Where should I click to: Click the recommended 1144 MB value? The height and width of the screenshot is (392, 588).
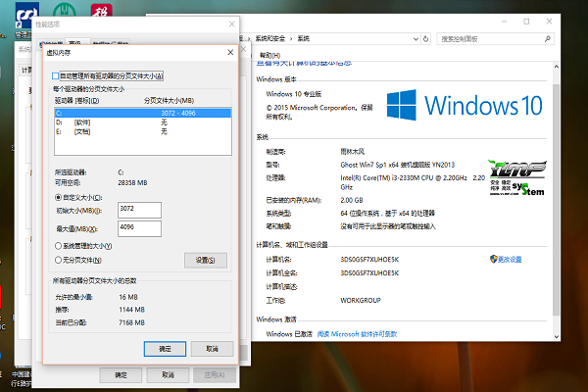click(x=131, y=310)
